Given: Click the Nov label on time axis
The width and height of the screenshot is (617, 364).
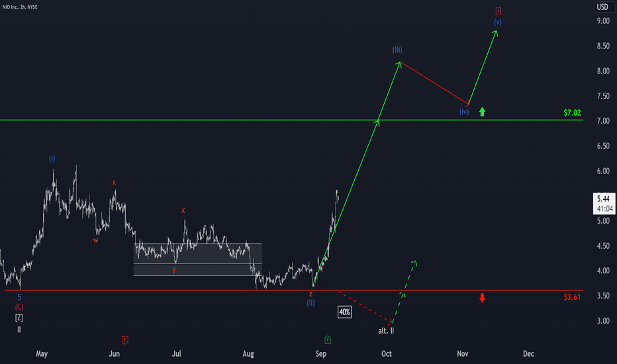Looking at the screenshot, I should (463, 354).
